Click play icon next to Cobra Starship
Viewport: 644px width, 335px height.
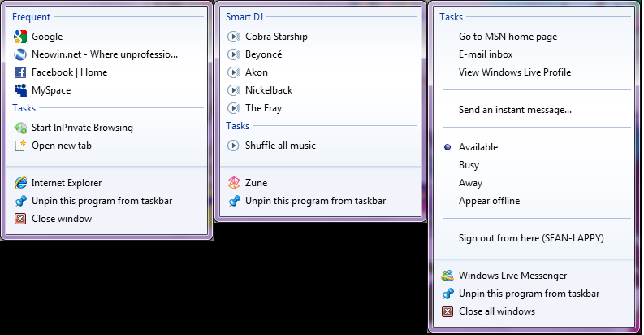click(x=234, y=37)
